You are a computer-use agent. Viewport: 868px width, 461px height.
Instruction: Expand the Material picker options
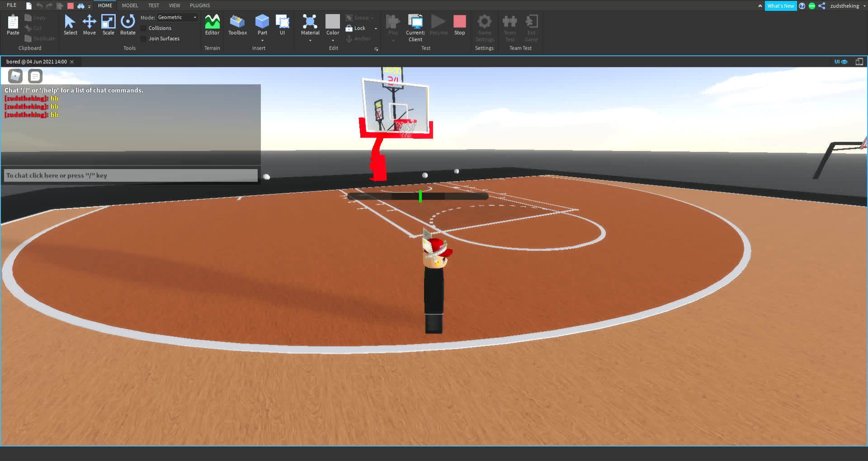click(310, 40)
